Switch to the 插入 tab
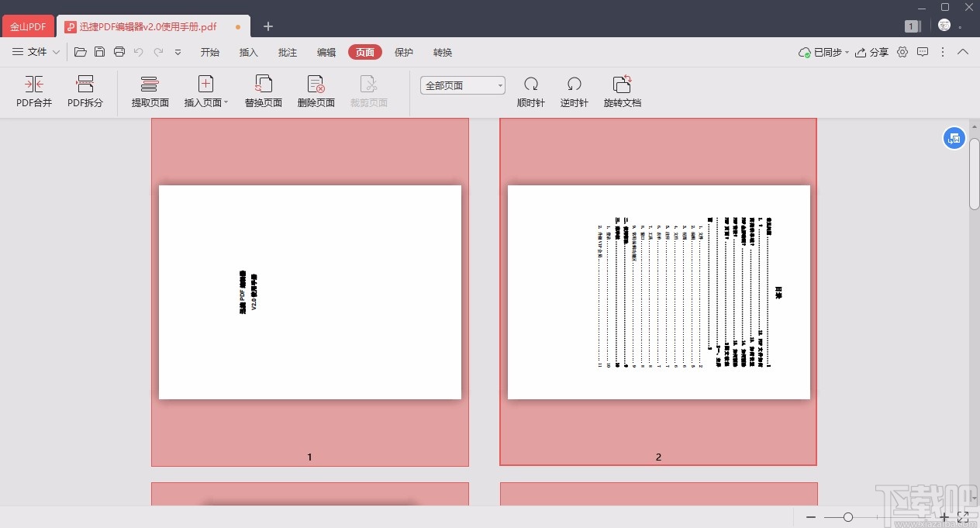 [x=249, y=52]
